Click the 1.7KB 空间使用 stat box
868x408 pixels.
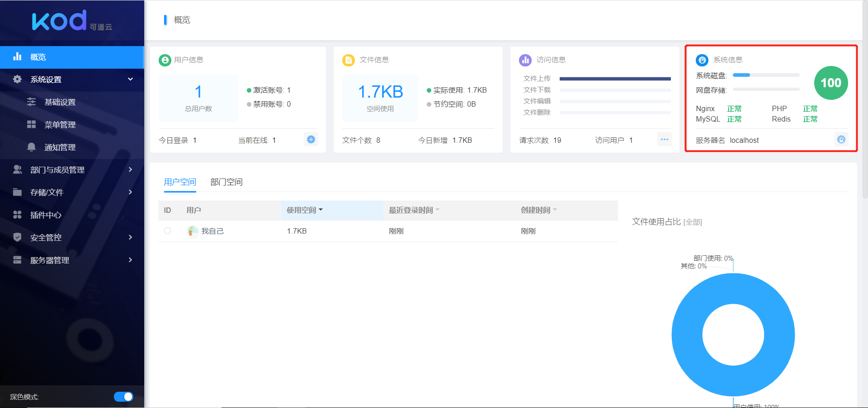point(380,98)
